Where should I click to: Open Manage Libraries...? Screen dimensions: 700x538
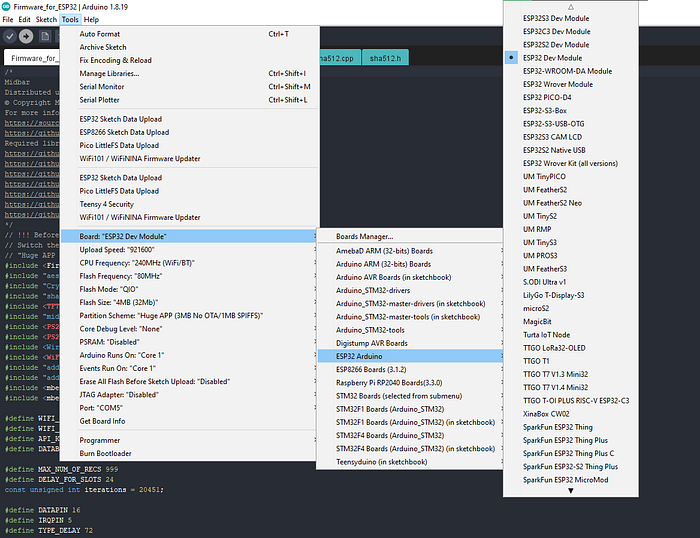189,73
